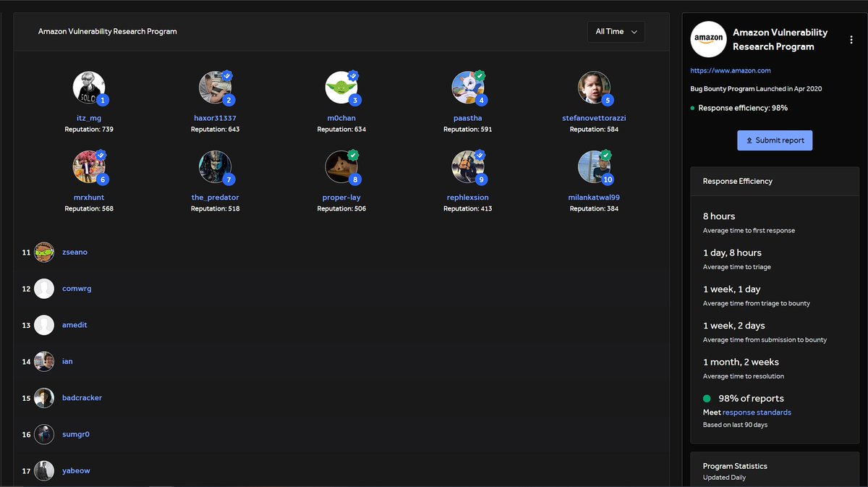Open paastha username link

pyautogui.click(x=468, y=118)
